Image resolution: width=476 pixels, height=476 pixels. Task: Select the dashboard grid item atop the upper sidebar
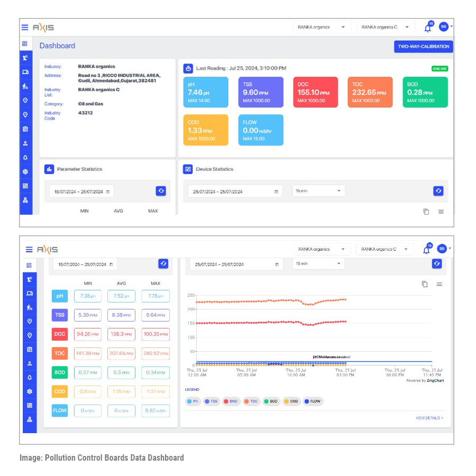pos(25,43)
